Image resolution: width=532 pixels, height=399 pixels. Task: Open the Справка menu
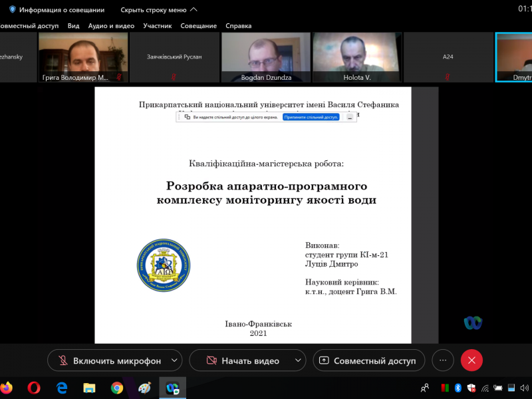tap(239, 26)
